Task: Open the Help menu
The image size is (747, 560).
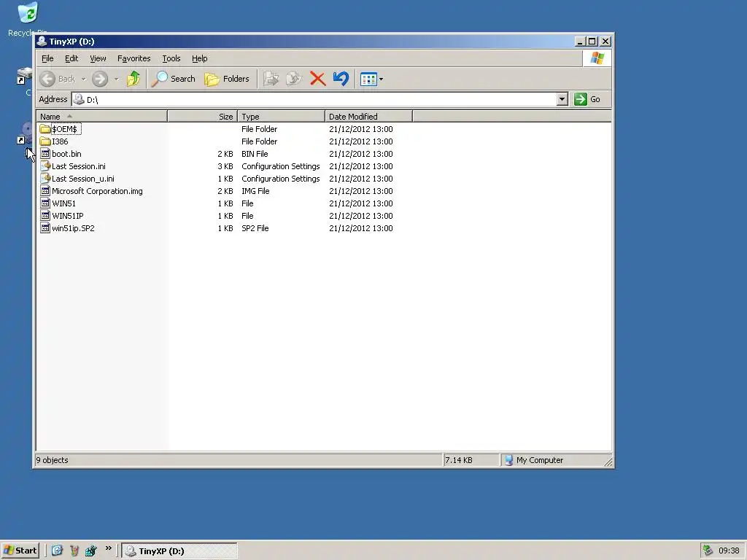Action: point(200,58)
